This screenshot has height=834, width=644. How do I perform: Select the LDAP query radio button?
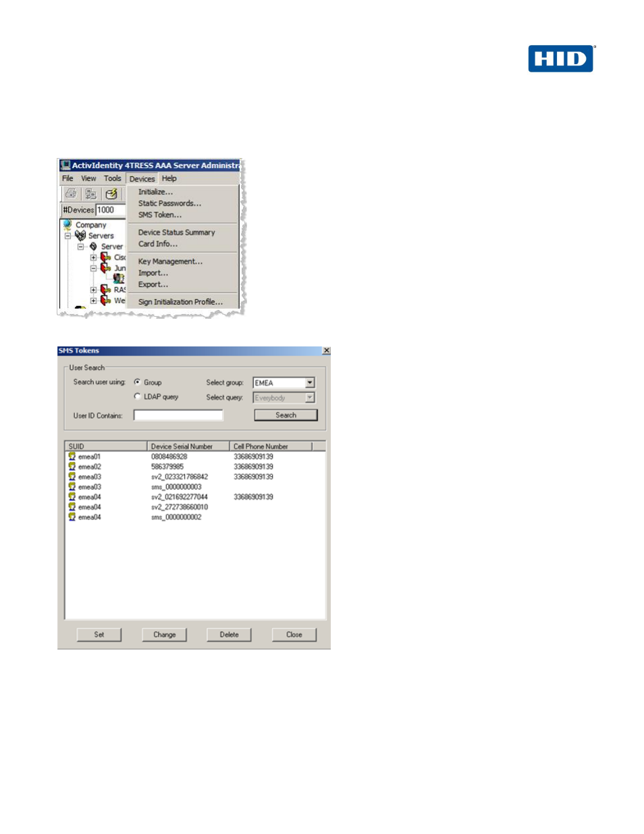(137, 396)
